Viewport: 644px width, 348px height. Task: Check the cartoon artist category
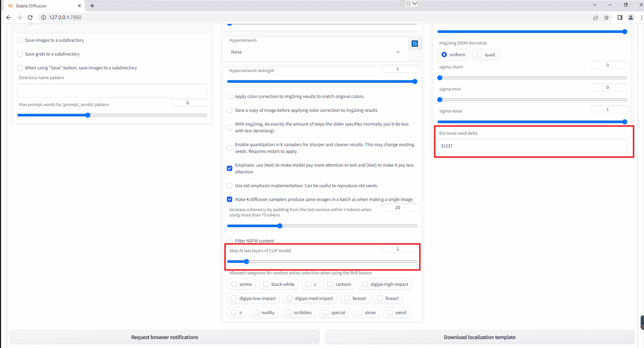point(339,284)
